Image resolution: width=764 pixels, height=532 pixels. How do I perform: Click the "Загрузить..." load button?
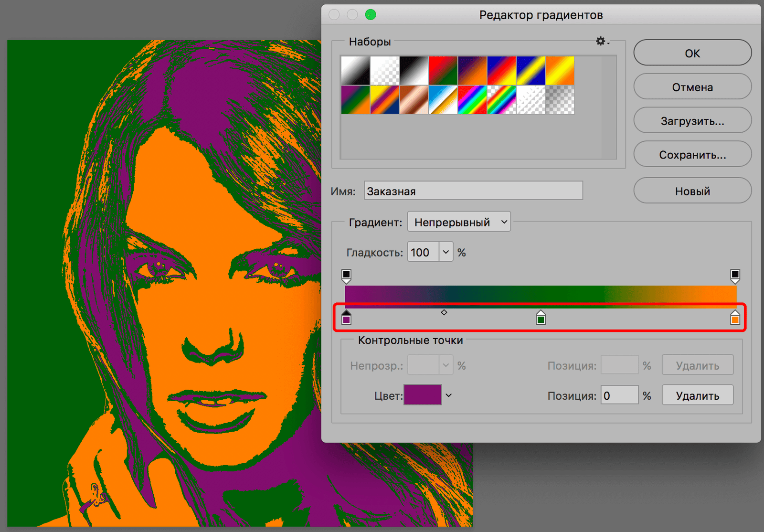tap(692, 121)
